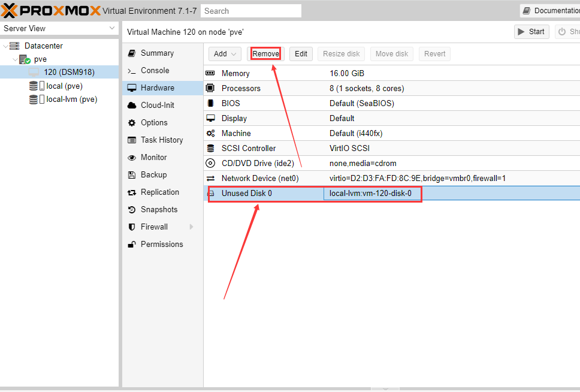The width and height of the screenshot is (580, 392).
Task: Collapse the Datacenter tree node
Action: click(5, 46)
